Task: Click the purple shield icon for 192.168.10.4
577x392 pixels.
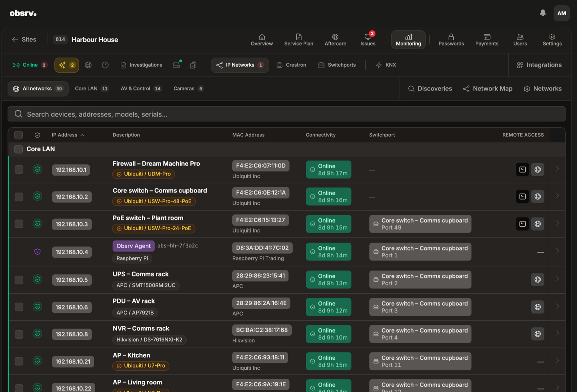Action: click(38, 251)
